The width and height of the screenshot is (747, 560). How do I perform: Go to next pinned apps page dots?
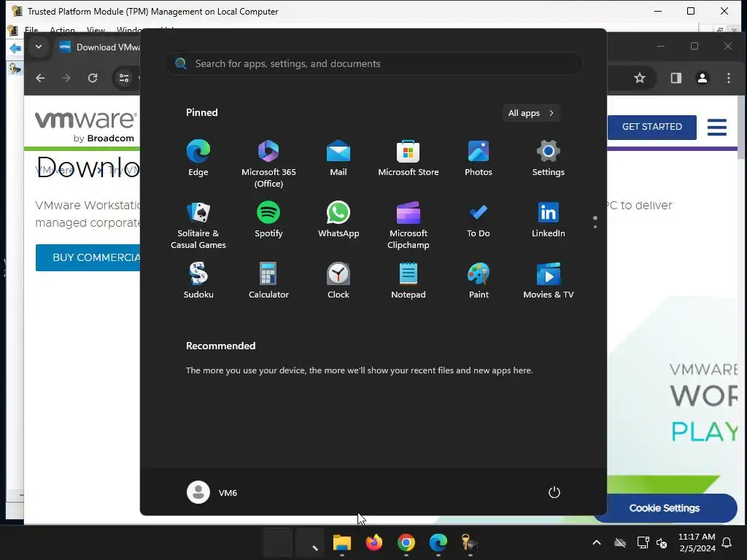pos(595,222)
